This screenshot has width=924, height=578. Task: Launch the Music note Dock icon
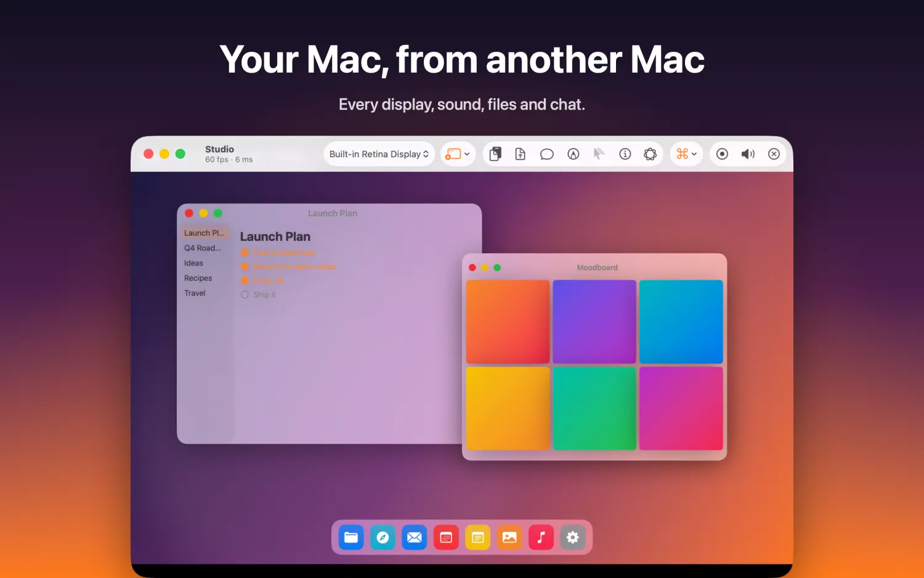541,537
